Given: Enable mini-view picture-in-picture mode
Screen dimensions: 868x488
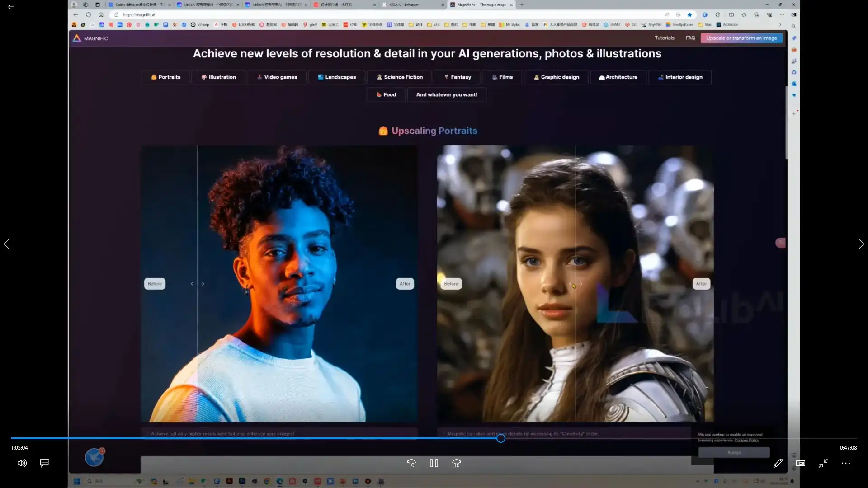Looking at the screenshot, I should pyautogui.click(x=800, y=463).
